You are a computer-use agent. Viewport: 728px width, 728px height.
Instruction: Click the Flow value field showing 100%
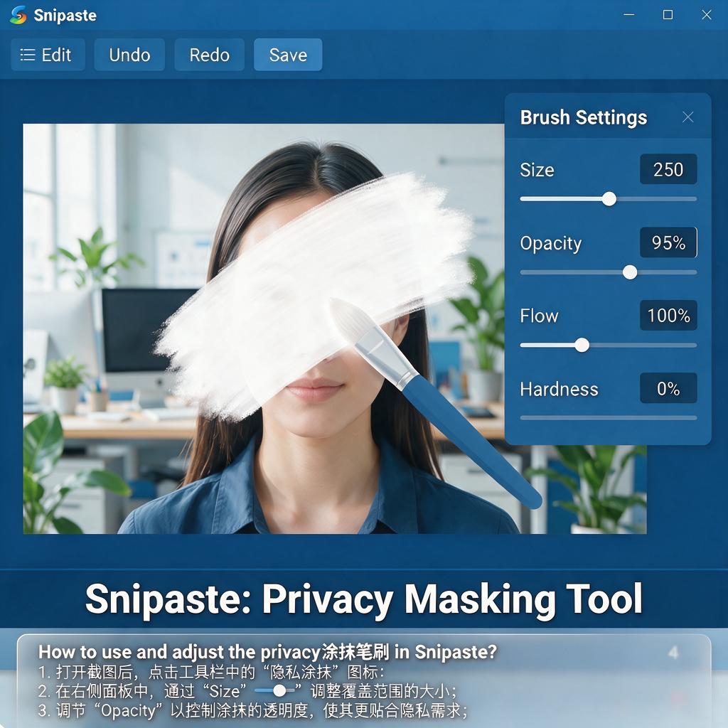(x=668, y=315)
